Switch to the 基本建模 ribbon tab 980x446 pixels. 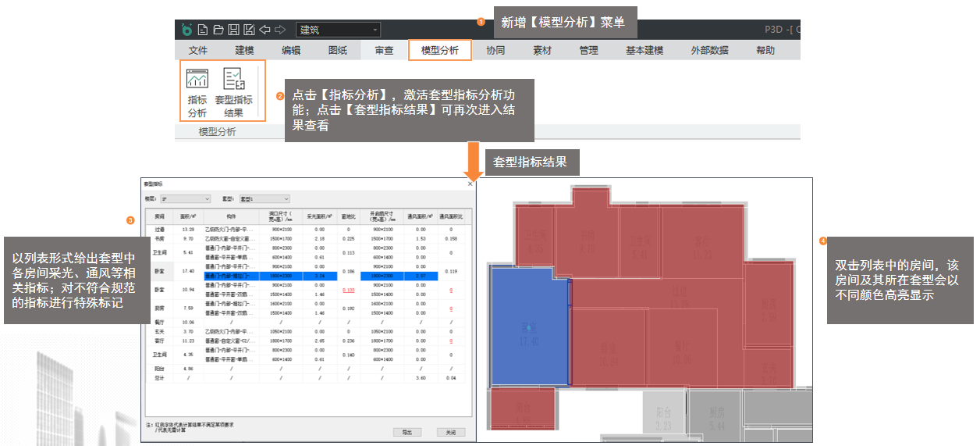point(644,50)
